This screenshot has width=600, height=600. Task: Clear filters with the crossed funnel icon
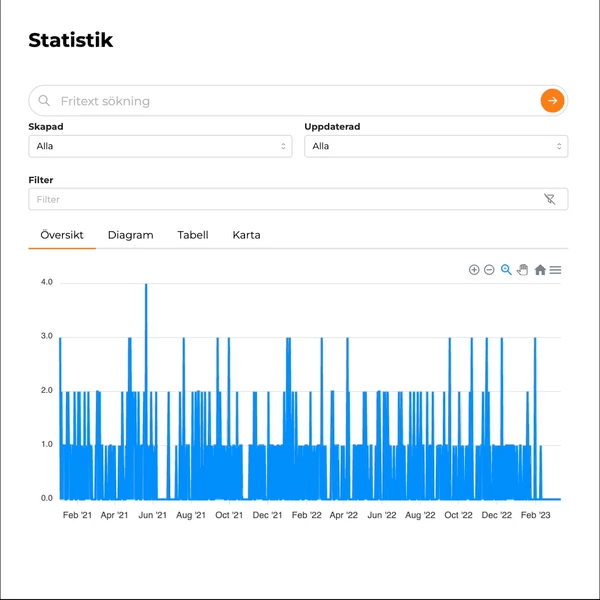coord(549,199)
